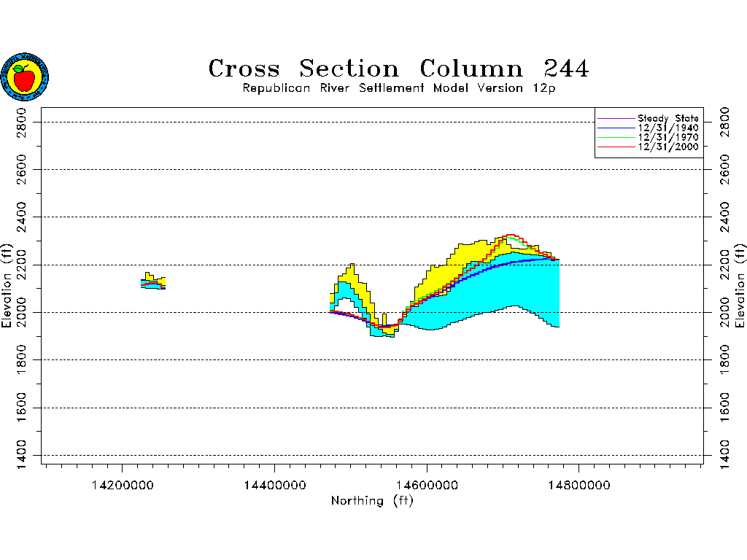This screenshot has height=560, width=747.
Task: Click the x-axis tick label 14400000
Action: click(275, 485)
